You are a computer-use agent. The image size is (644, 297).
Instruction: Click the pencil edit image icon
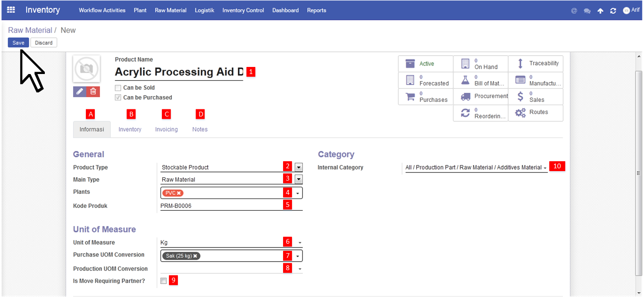80,91
